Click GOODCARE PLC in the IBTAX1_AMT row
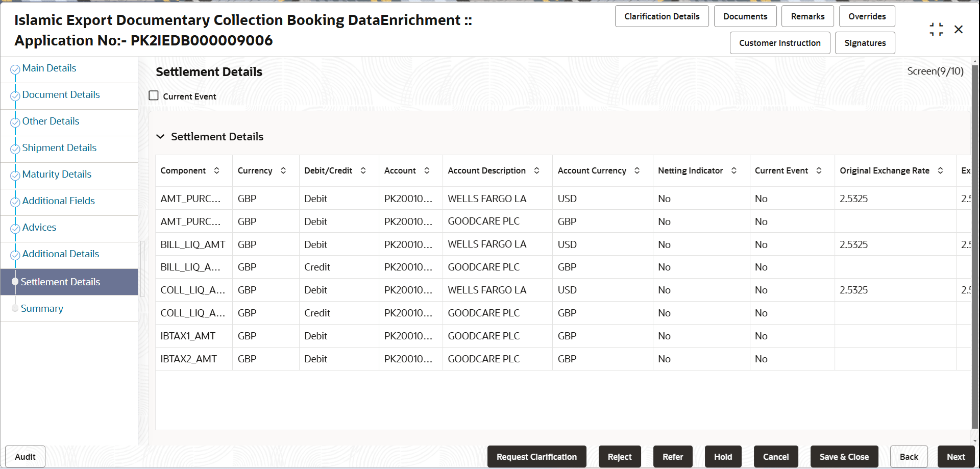The width and height of the screenshot is (980, 469). 483,336
